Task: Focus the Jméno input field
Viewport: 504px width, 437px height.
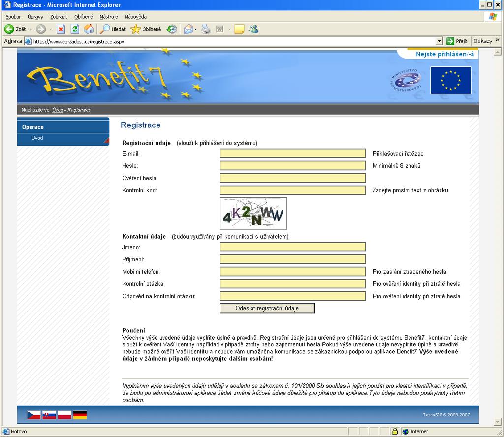Action: (x=293, y=247)
